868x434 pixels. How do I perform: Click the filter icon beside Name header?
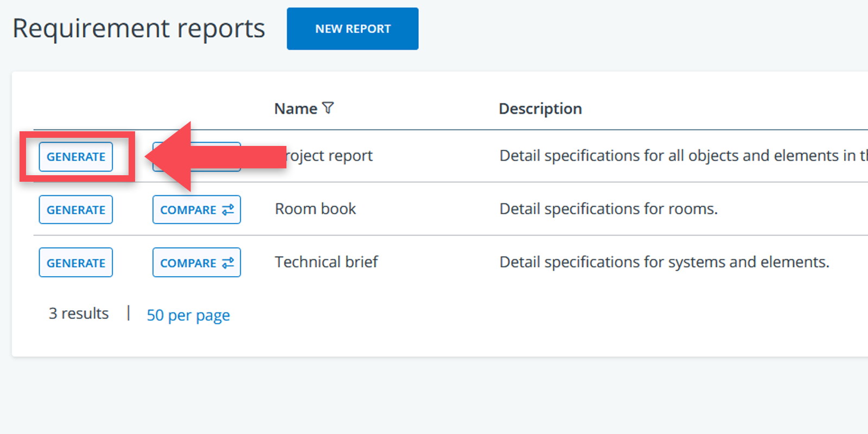[328, 108]
